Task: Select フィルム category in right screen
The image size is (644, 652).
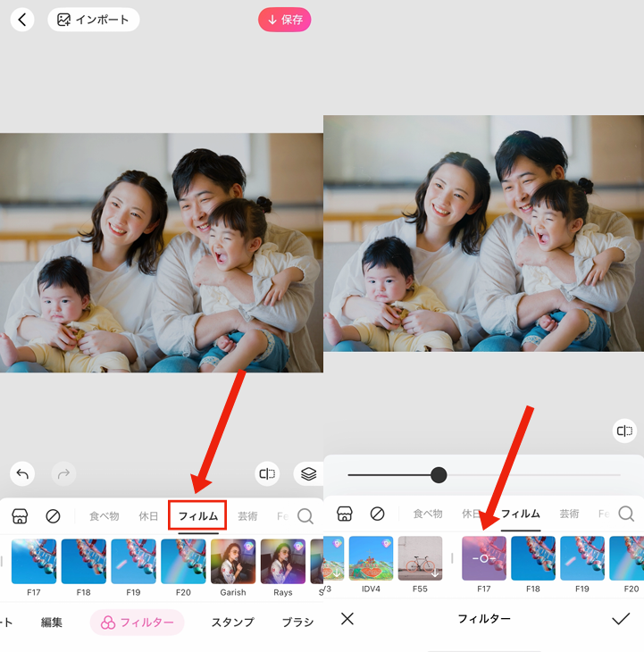Action: (x=521, y=514)
